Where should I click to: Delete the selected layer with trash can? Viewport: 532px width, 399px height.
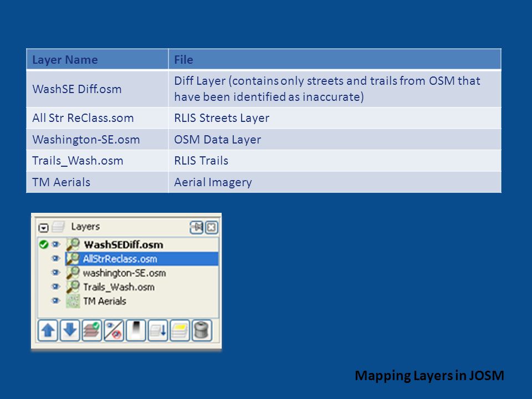point(202,330)
